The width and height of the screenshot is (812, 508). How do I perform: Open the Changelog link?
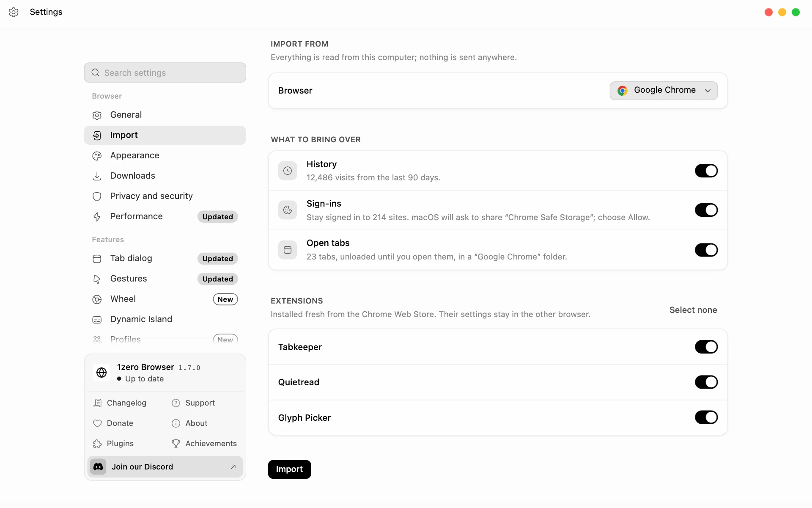(x=121, y=403)
